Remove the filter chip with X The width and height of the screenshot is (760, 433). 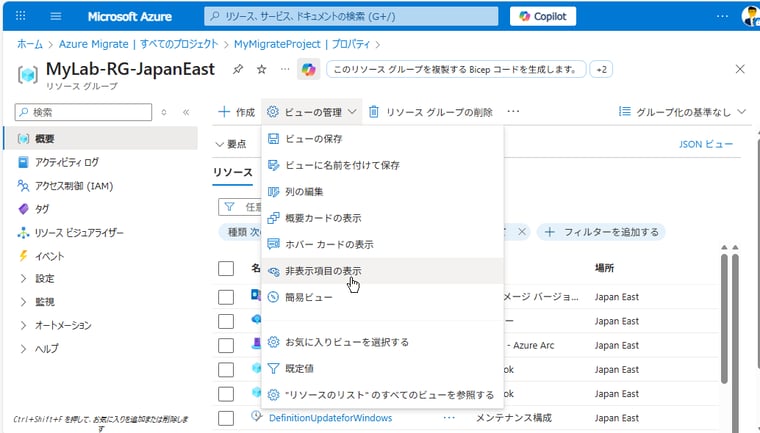pos(522,232)
